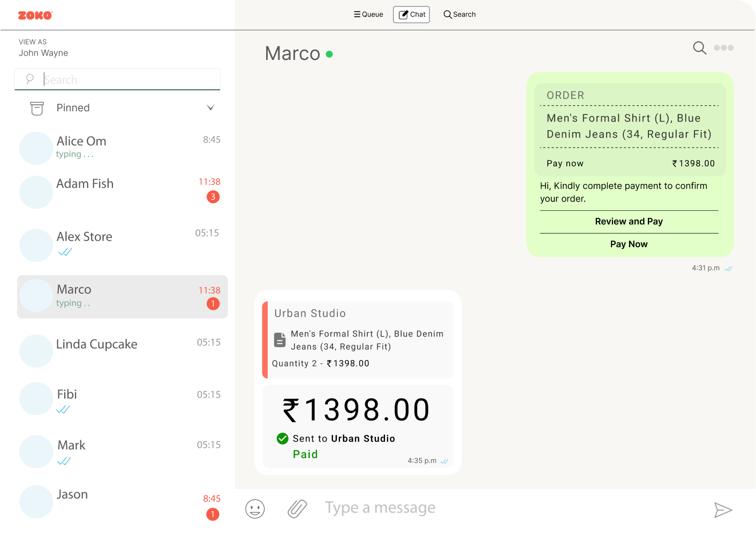Screen dimensions: 756x534
Task: Open Mark conversation
Action: tap(123, 451)
